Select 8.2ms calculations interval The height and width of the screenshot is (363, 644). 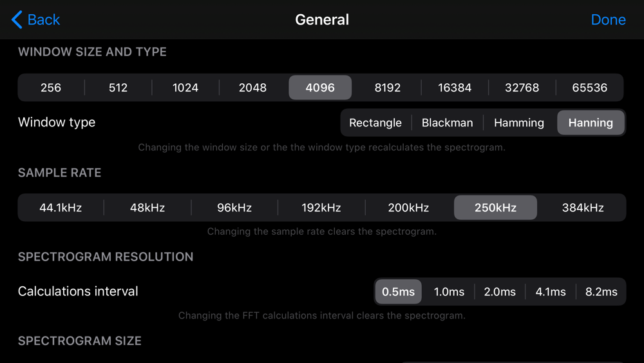pyautogui.click(x=601, y=292)
